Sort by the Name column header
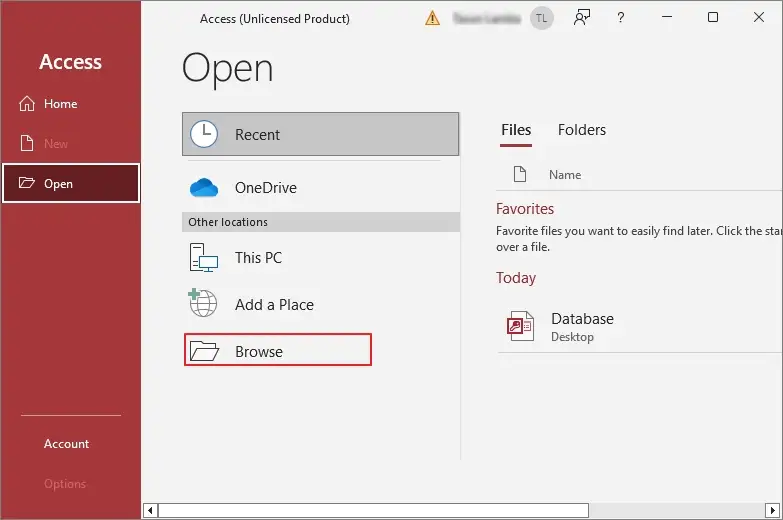This screenshot has height=520, width=783. click(x=565, y=175)
